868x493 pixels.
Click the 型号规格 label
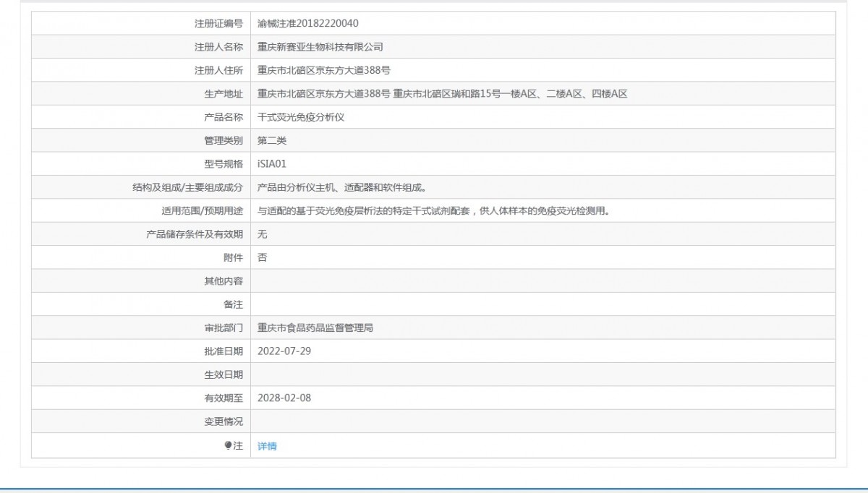click(x=224, y=164)
